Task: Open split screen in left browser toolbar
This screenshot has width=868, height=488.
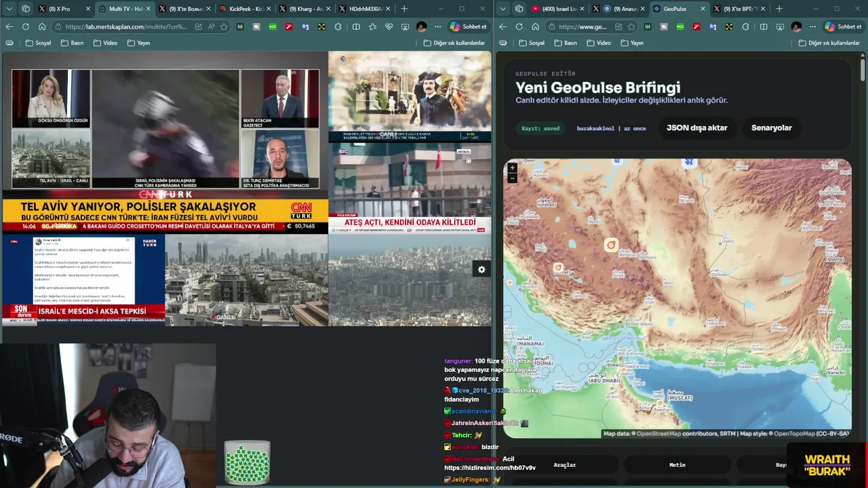Action: 356,26
